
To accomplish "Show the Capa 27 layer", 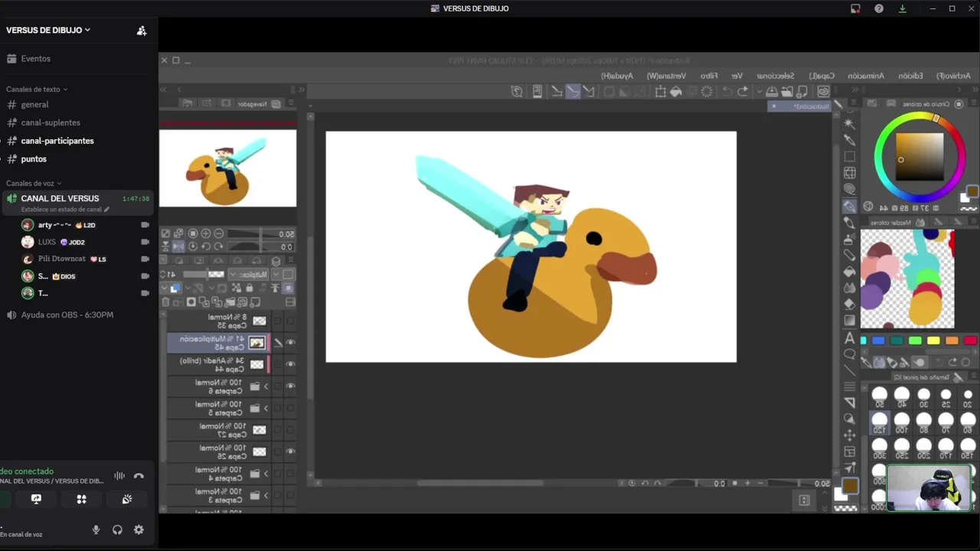I will (x=290, y=430).
